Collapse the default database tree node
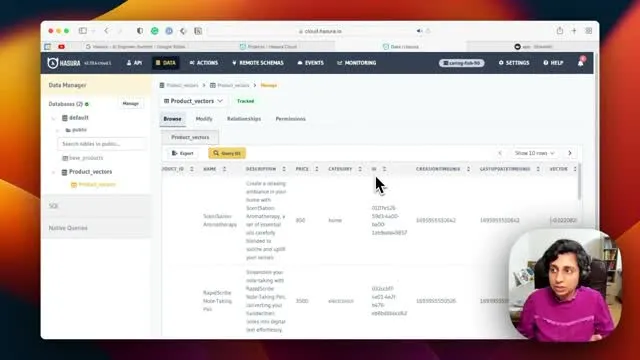Viewport: 640px width, 360px height. pos(53,118)
